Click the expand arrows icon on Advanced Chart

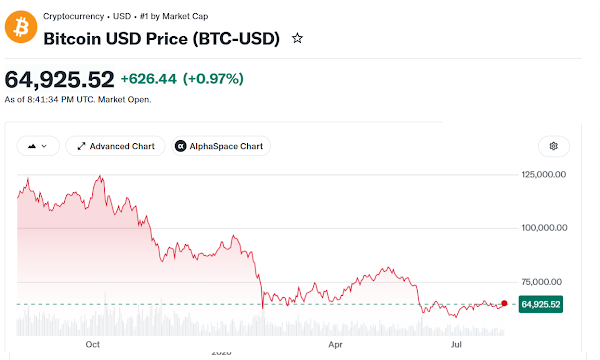pos(81,146)
